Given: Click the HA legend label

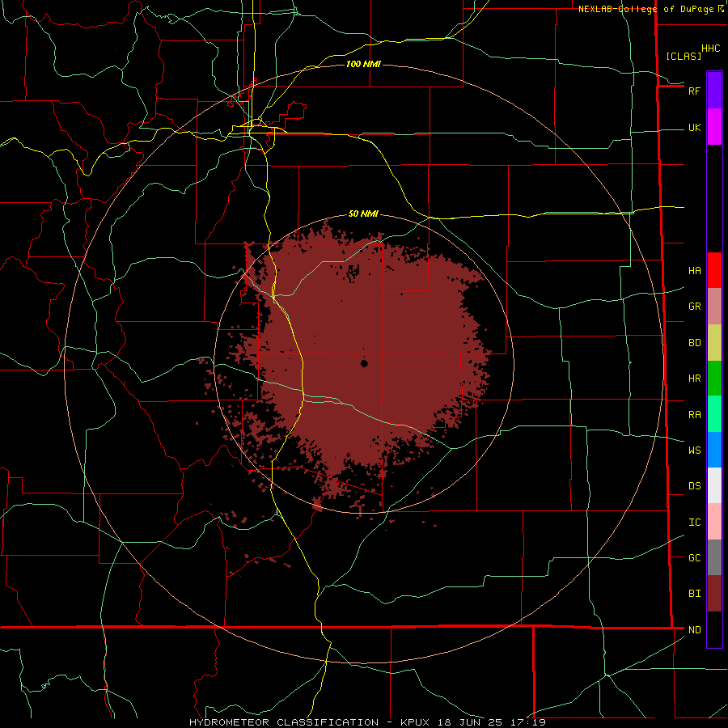Looking at the screenshot, I should point(694,271).
